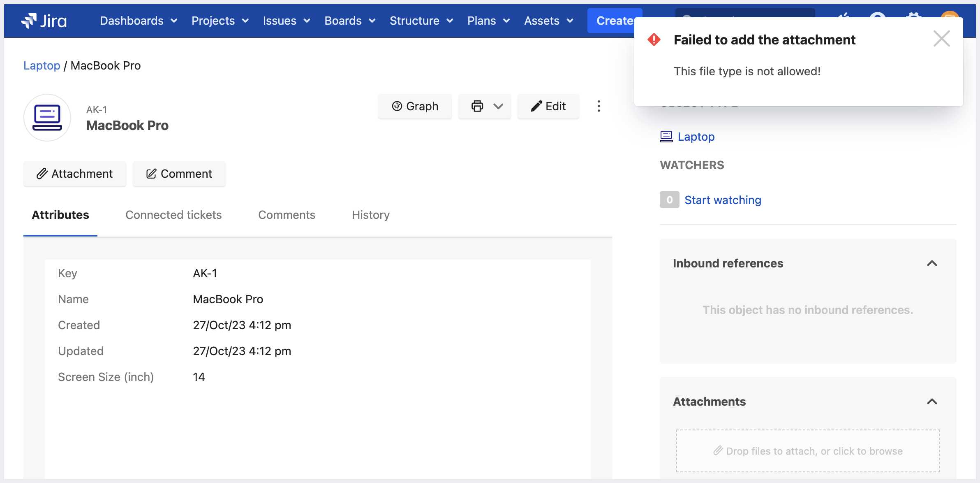The image size is (980, 483).
Task: Click the Laptop breadcrumb link
Action: [42, 65]
